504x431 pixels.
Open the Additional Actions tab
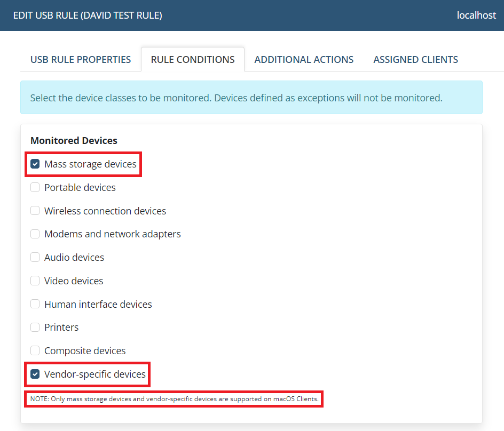pos(304,59)
